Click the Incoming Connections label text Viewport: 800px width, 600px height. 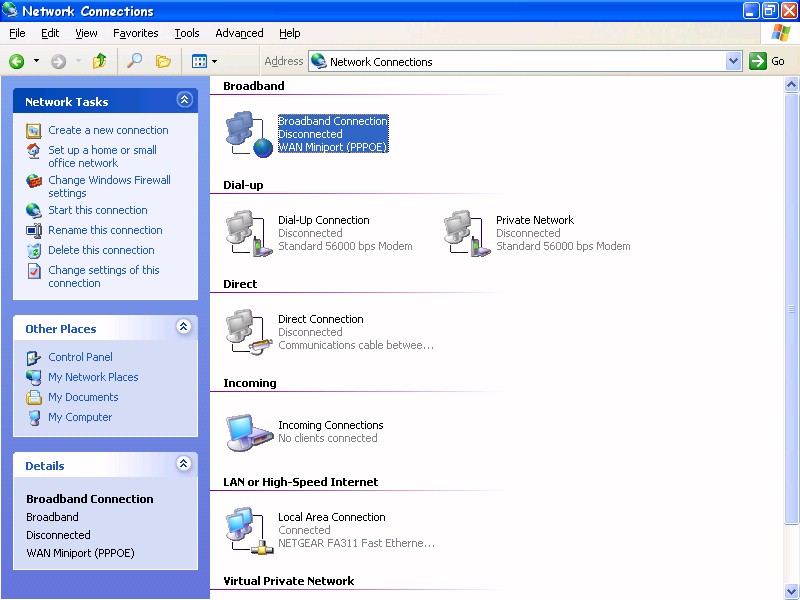(x=331, y=425)
